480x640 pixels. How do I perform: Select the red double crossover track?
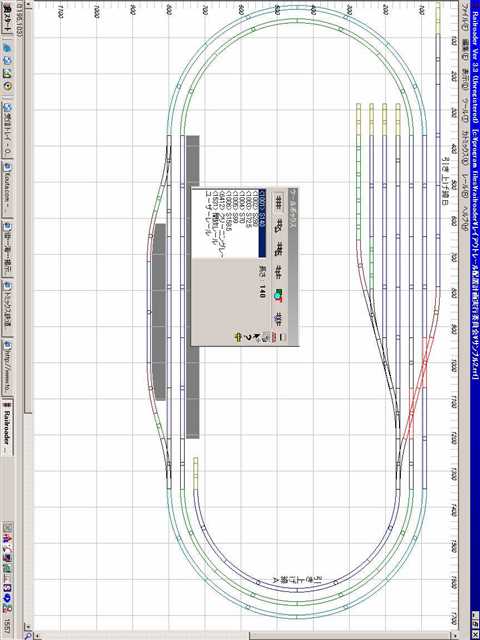coord(417,387)
